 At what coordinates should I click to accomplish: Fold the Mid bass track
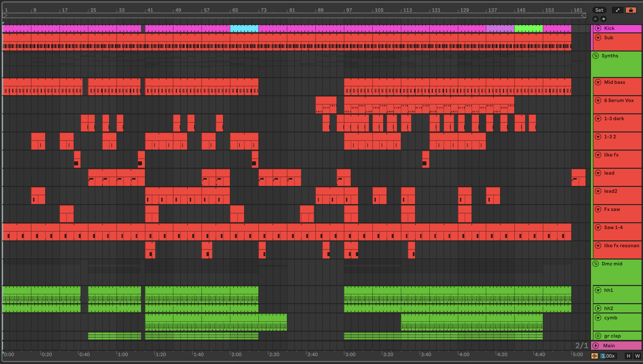[598, 82]
